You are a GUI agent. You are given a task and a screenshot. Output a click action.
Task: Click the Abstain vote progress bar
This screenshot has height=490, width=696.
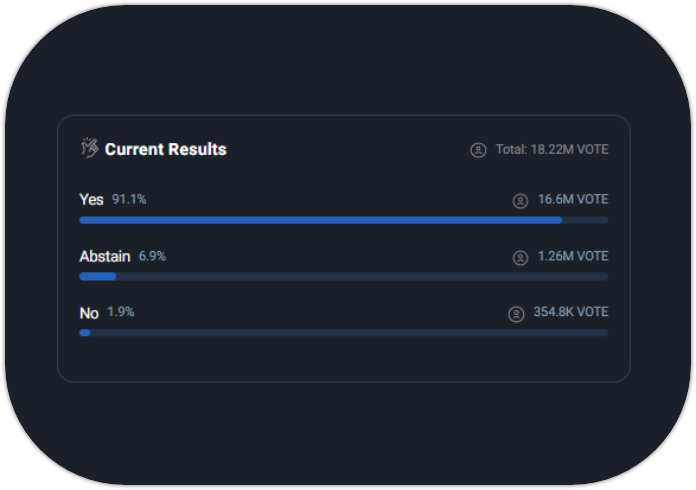(x=343, y=276)
